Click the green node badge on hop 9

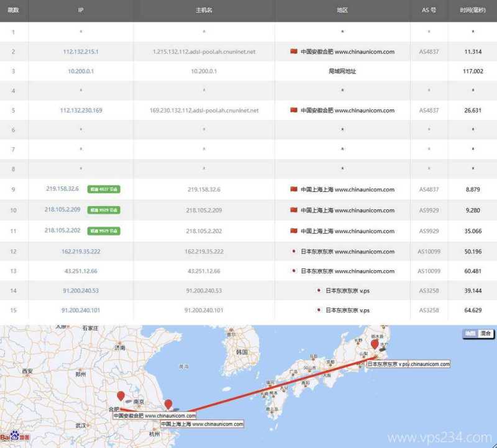pyautogui.click(x=104, y=190)
